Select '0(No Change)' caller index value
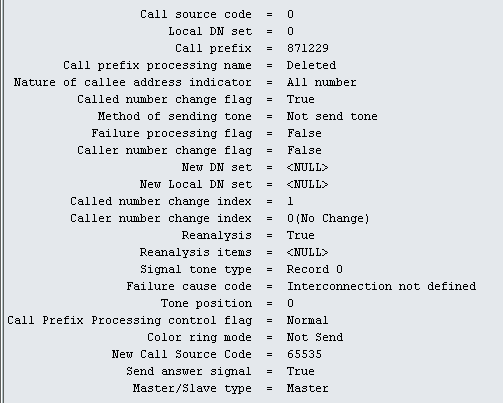The width and height of the screenshot is (503, 403). [328, 218]
